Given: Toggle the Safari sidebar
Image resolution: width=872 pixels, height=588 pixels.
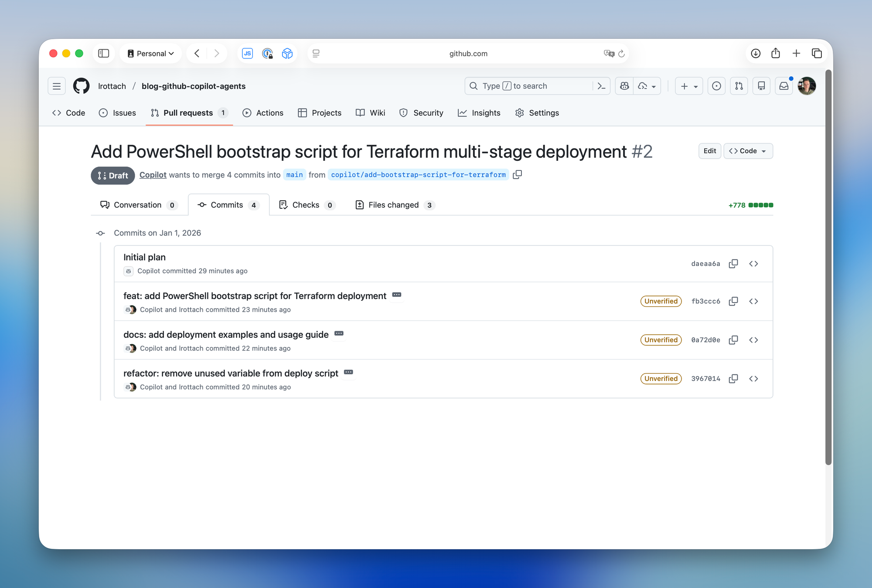Looking at the screenshot, I should pyautogui.click(x=103, y=53).
